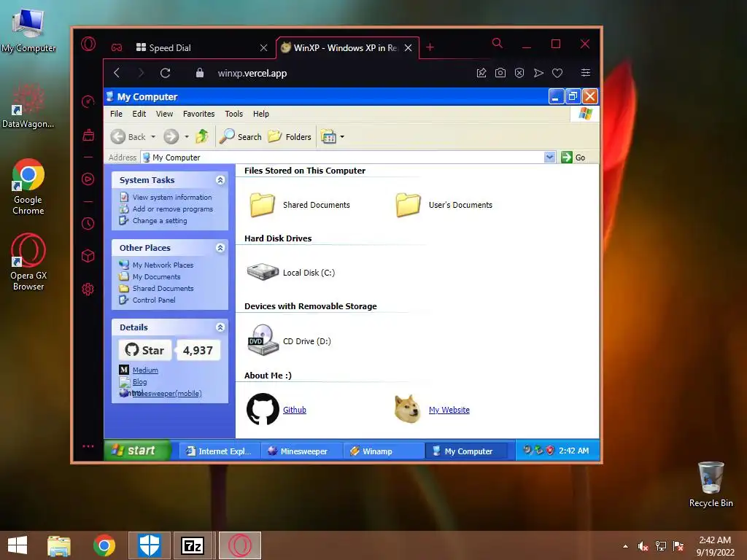The image size is (747, 560).
Task: Collapse the System Tasks panel
Action: (220, 180)
